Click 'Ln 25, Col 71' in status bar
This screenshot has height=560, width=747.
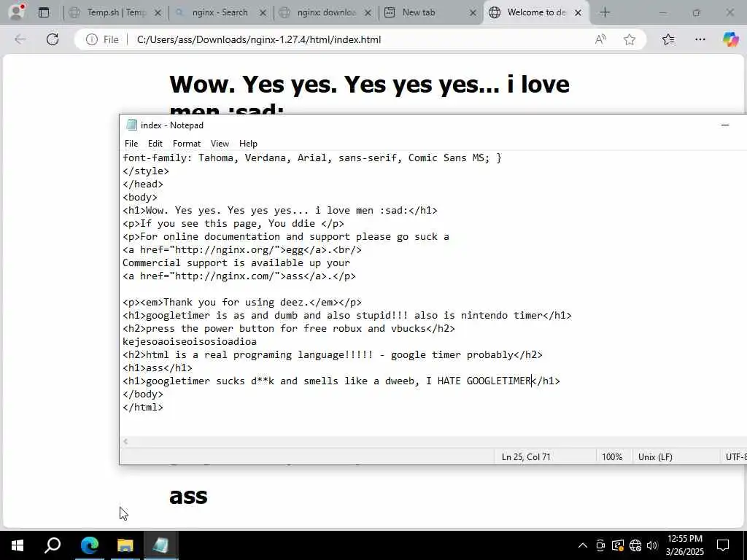(x=526, y=456)
